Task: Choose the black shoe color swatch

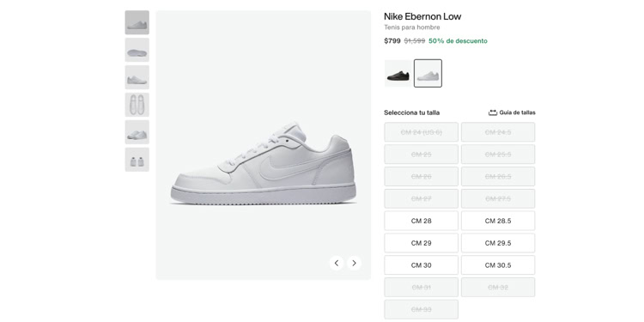Action: pyautogui.click(x=398, y=73)
